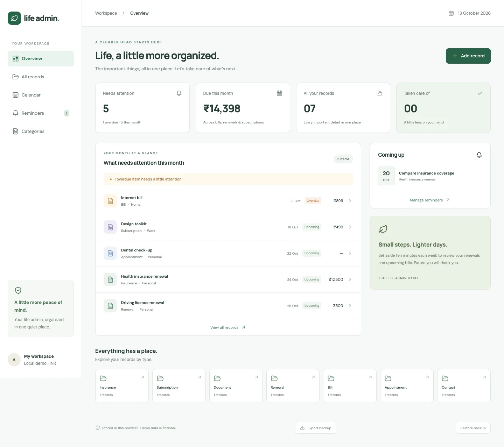This screenshot has width=504, height=447.
Task: Click calendar icon on Due this month card
Action: pos(279,93)
